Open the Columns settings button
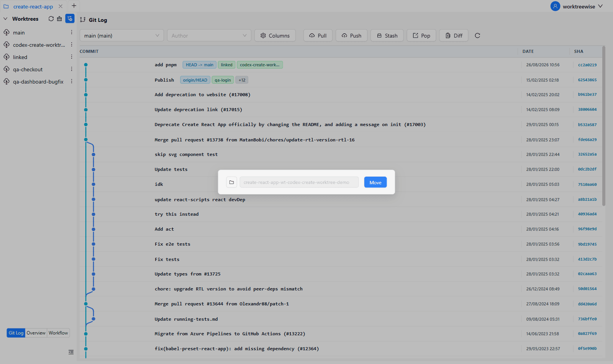This screenshot has width=613, height=364. 275,36
